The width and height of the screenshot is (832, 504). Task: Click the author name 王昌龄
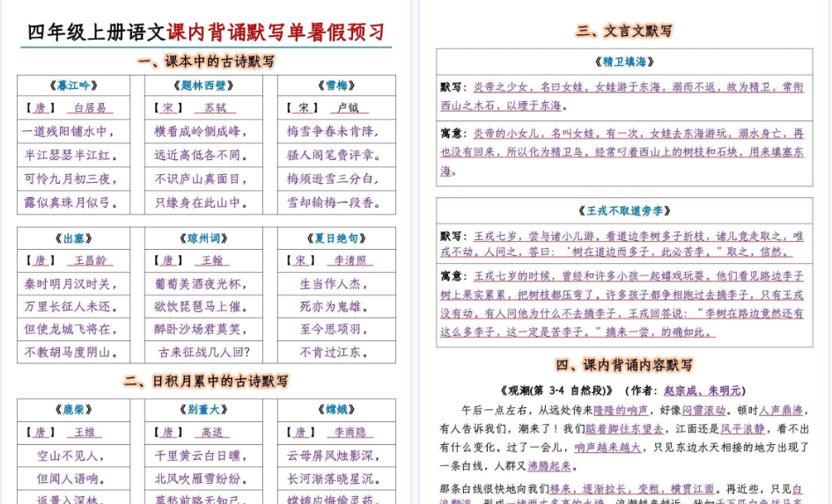click(90, 260)
